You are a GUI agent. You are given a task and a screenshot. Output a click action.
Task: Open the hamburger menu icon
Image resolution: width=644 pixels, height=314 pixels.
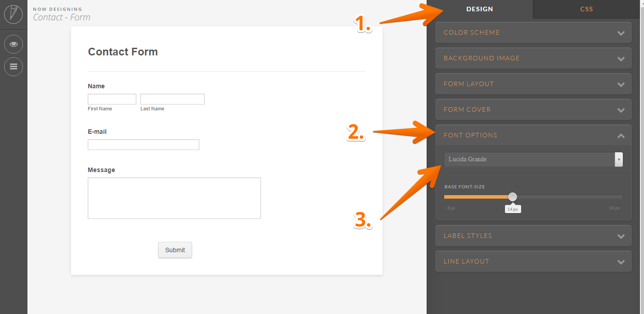click(14, 67)
